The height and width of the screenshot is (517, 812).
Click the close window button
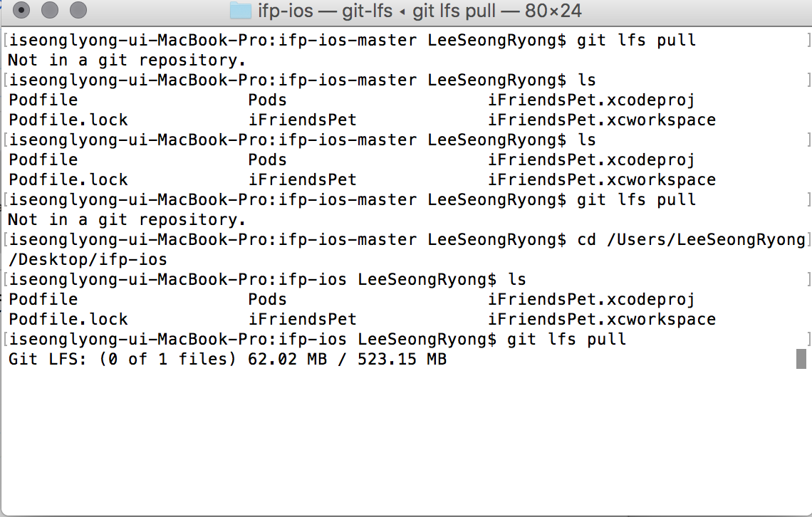click(21, 11)
